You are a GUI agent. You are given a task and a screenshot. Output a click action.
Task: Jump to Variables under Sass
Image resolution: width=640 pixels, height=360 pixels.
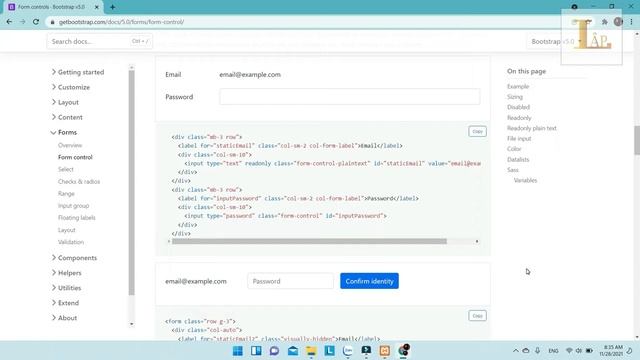[x=525, y=180]
